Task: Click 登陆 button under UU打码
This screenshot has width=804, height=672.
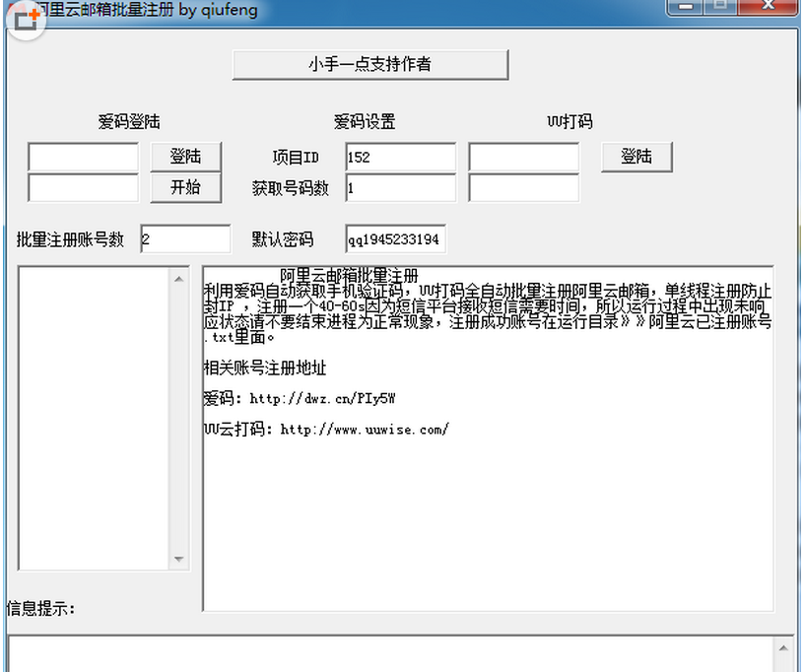Action: coord(636,157)
